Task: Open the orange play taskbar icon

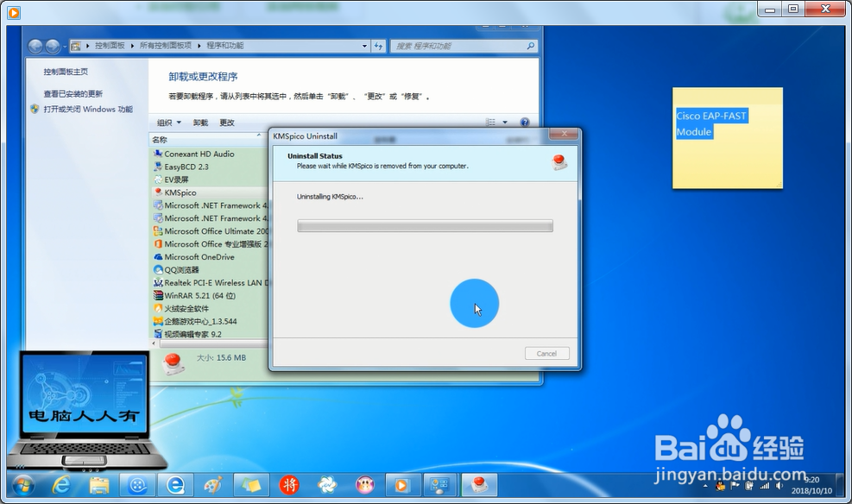Action: point(402,485)
